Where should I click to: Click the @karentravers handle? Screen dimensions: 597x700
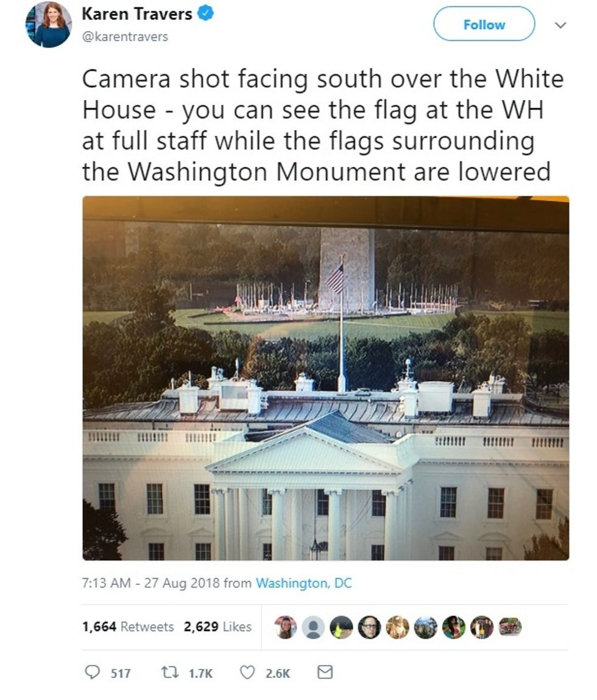[x=125, y=37]
